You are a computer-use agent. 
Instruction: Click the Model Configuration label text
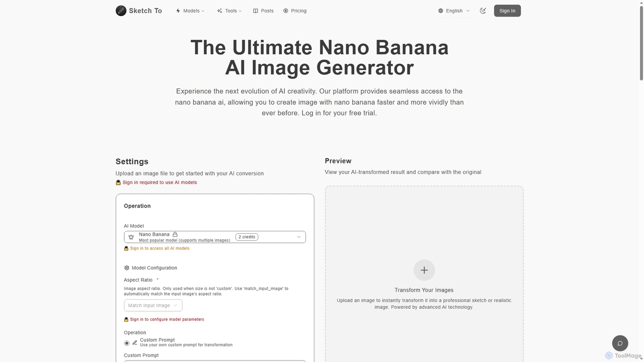(x=154, y=268)
